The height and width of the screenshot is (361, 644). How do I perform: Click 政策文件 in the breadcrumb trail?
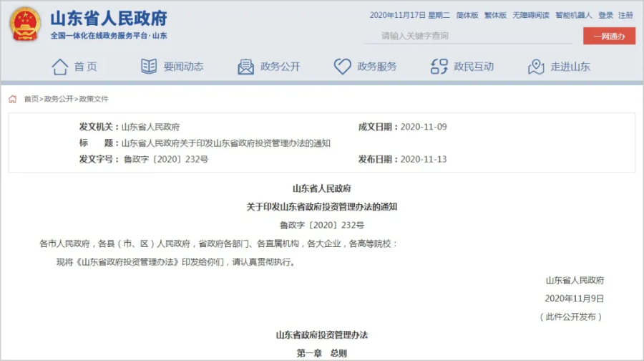click(94, 99)
